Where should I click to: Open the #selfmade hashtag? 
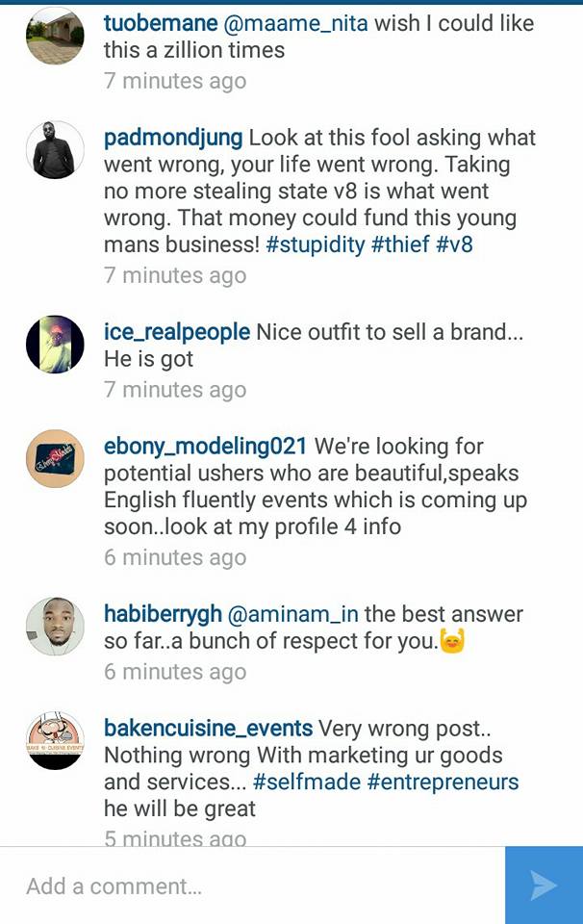tap(306, 782)
